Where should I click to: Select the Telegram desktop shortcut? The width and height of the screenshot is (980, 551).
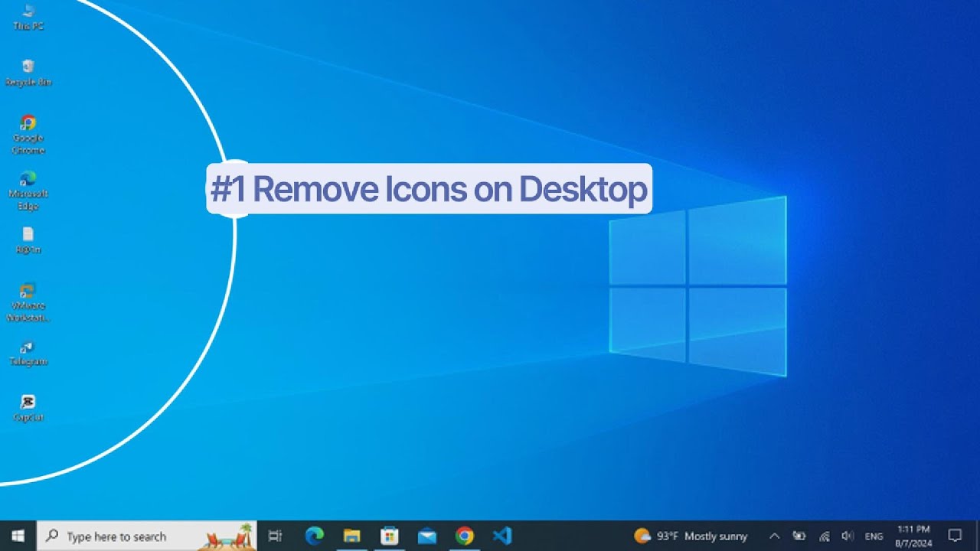[28, 353]
